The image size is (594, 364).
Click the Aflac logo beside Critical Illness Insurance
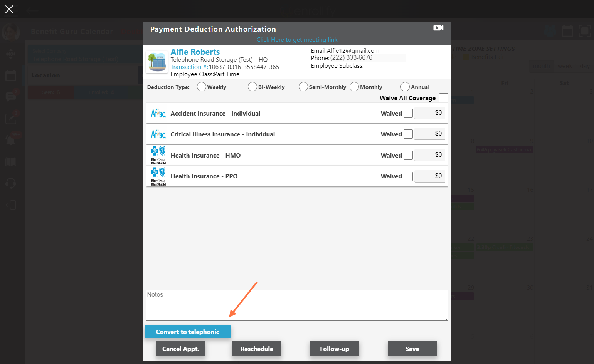point(158,134)
